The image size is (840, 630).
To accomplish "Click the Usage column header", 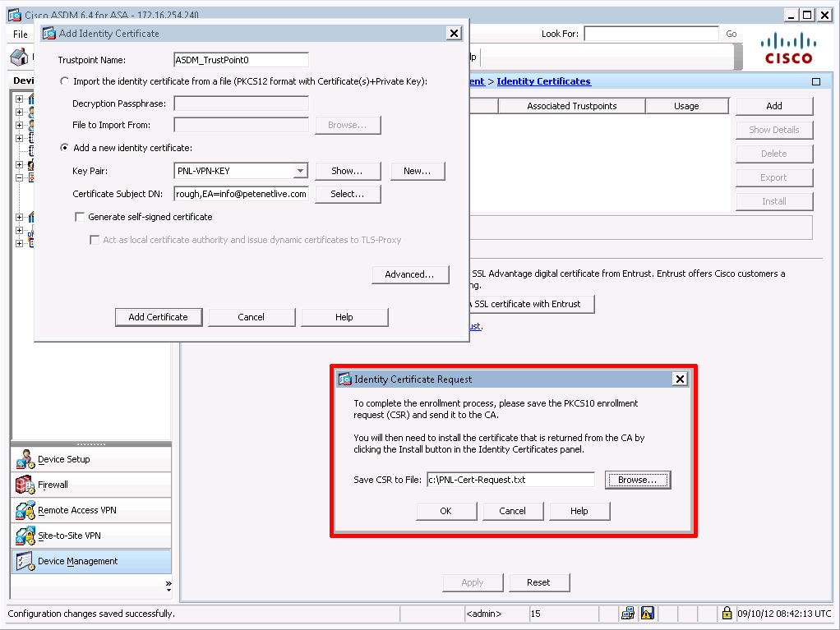I will click(687, 106).
